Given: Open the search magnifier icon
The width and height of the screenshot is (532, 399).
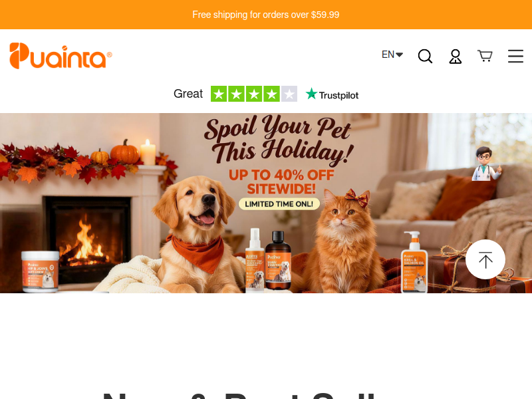Looking at the screenshot, I should pyautogui.click(x=425, y=56).
